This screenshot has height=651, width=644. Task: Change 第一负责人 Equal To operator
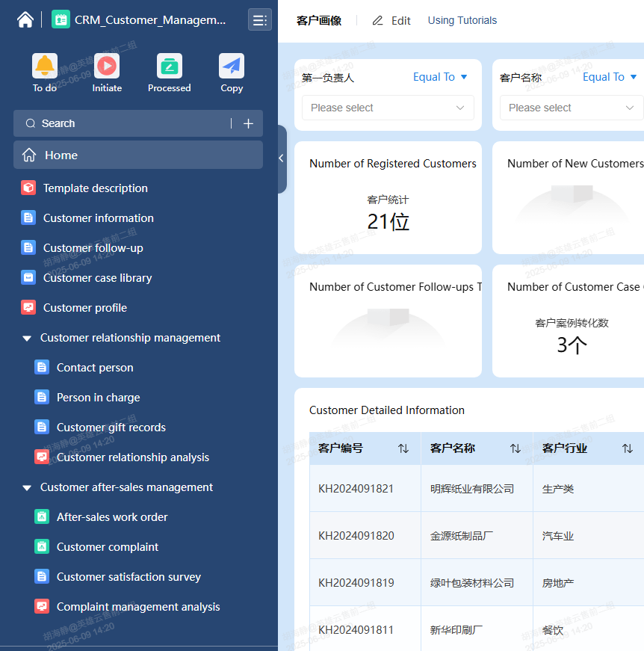pos(440,77)
